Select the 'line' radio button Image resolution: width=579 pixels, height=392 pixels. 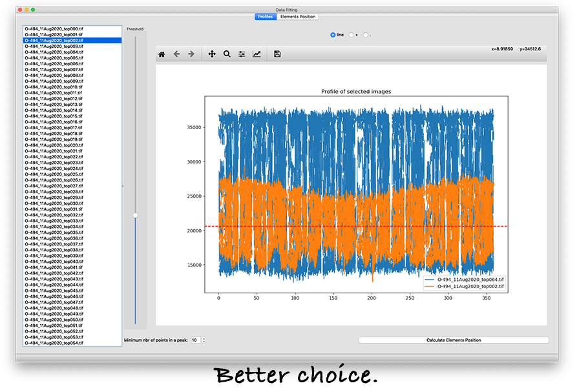coord(333,35)
